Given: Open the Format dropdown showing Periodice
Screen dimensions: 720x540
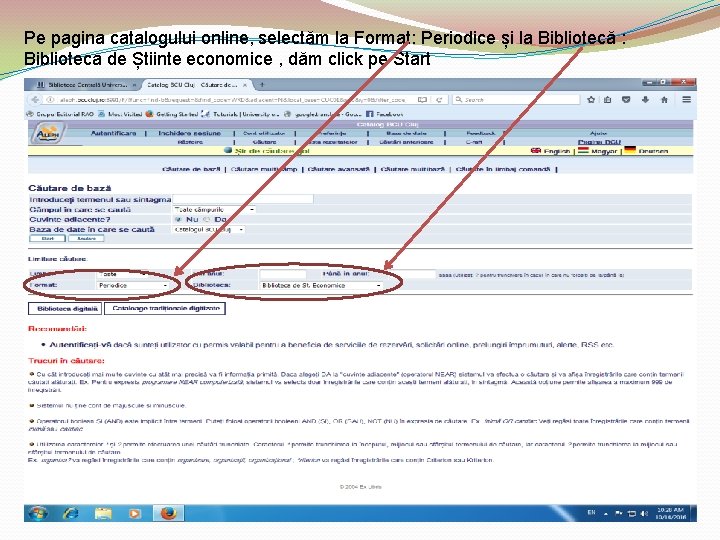Looking at the screenshot, I should [133, 285].
